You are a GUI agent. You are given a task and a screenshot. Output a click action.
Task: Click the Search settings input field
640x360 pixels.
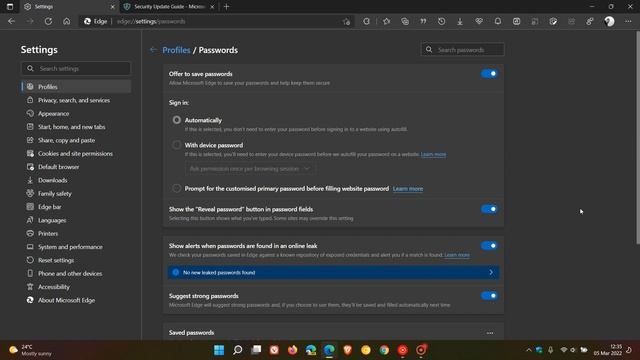click(x=76, y=69)
